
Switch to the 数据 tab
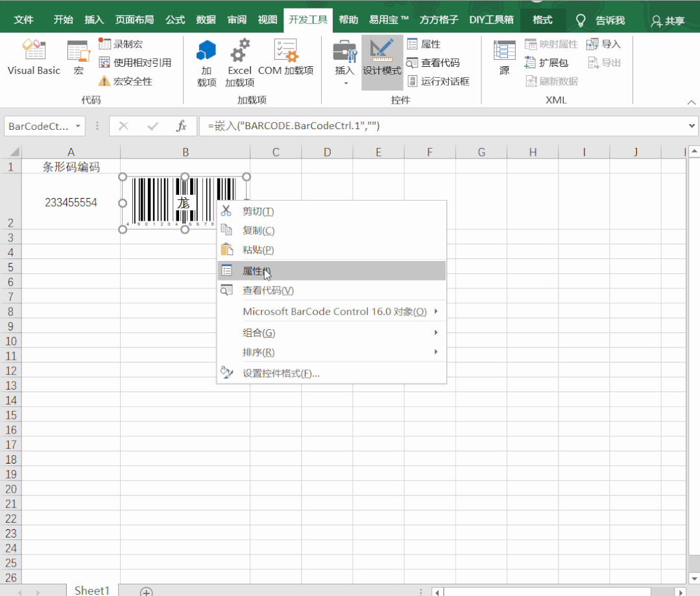(206, 20)
